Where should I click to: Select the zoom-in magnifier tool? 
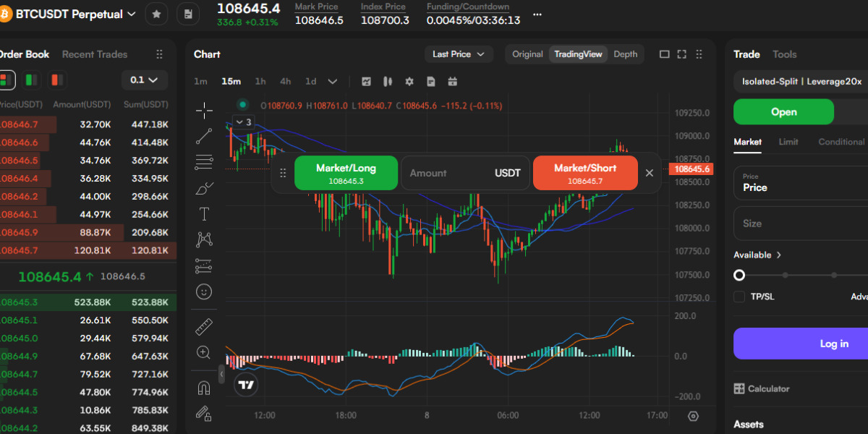tap(204, 352)
